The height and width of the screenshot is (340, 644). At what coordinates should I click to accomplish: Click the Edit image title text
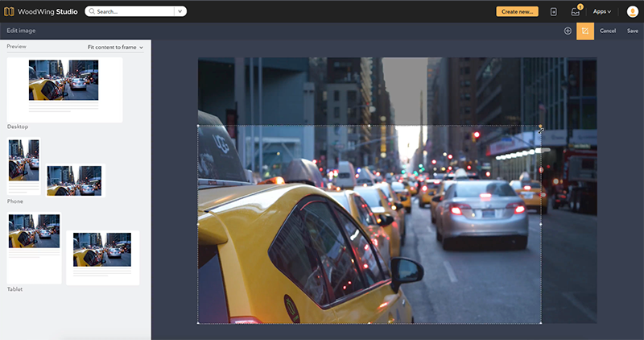tap(21, 31)
